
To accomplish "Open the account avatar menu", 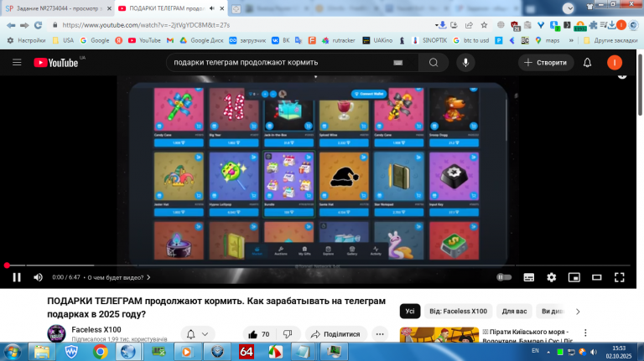I will click(x=615, y=62).
